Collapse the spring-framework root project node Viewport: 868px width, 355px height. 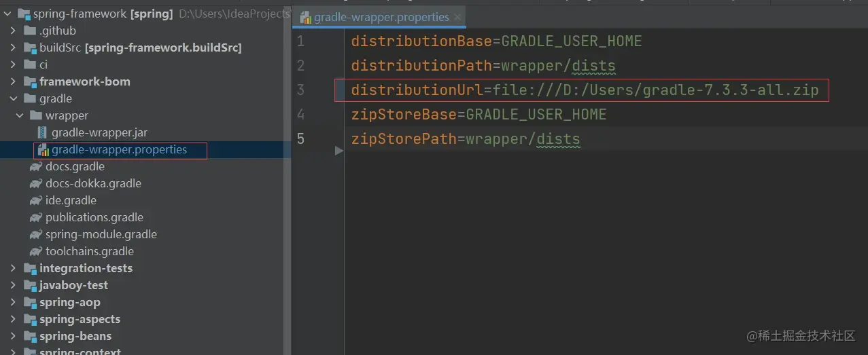point(7,14)
